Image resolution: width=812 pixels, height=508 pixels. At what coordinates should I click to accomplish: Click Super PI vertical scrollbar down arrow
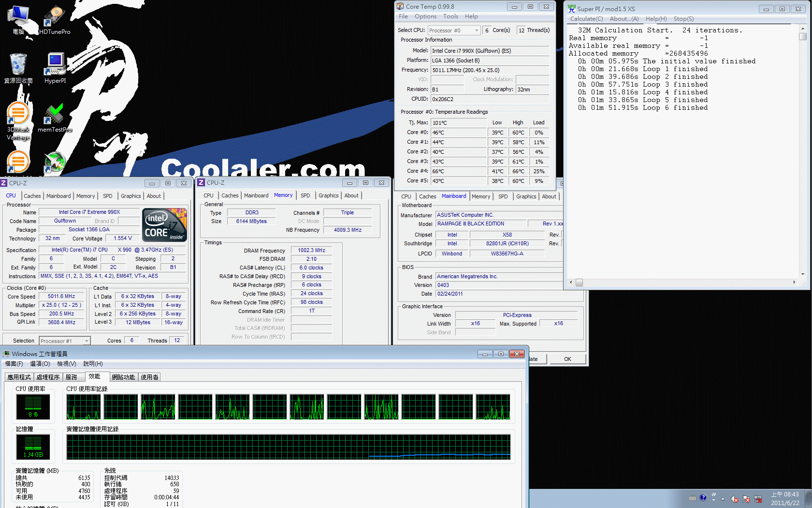803,274
